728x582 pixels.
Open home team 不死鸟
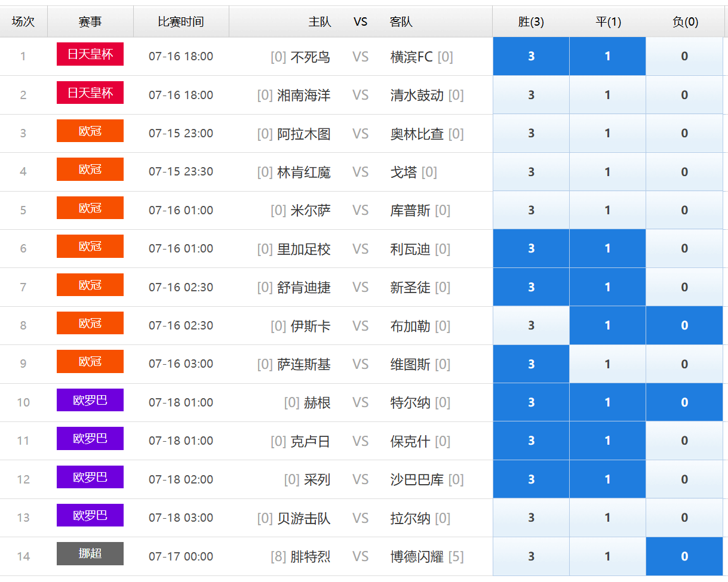tap(311, 57)
